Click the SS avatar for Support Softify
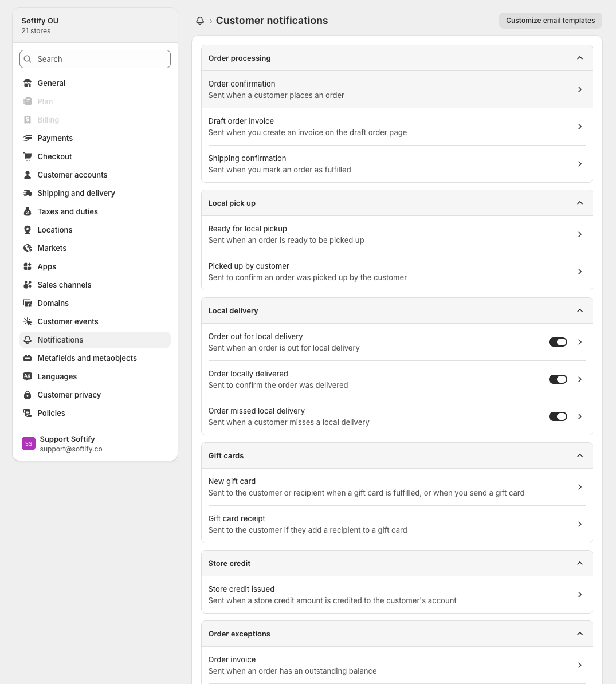616x684 pixels. click(x=28, y=443)
